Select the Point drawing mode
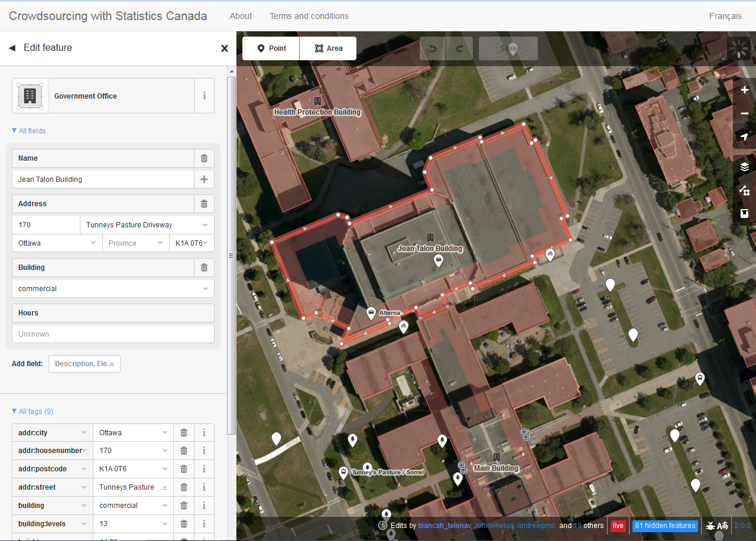 271,48
